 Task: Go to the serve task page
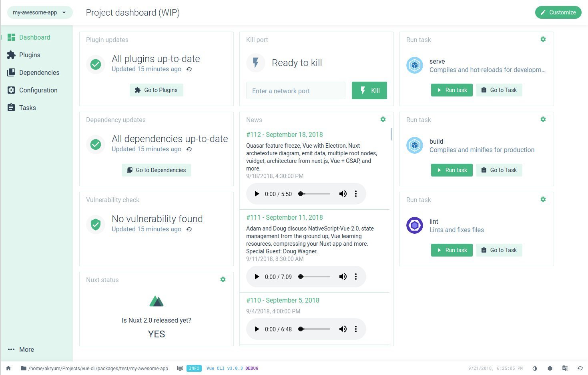(x=499, y=90)
